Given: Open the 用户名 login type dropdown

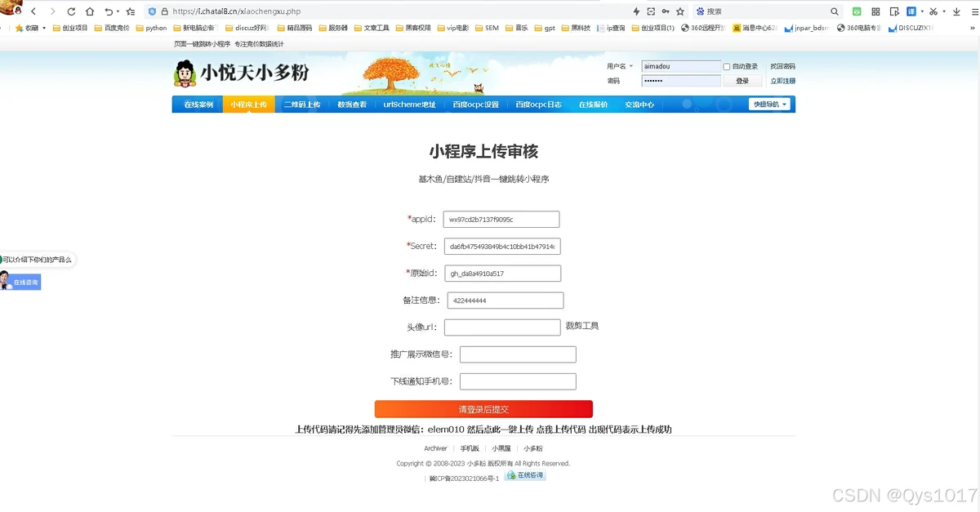Looking at the screenshot, I should (619, 66).
